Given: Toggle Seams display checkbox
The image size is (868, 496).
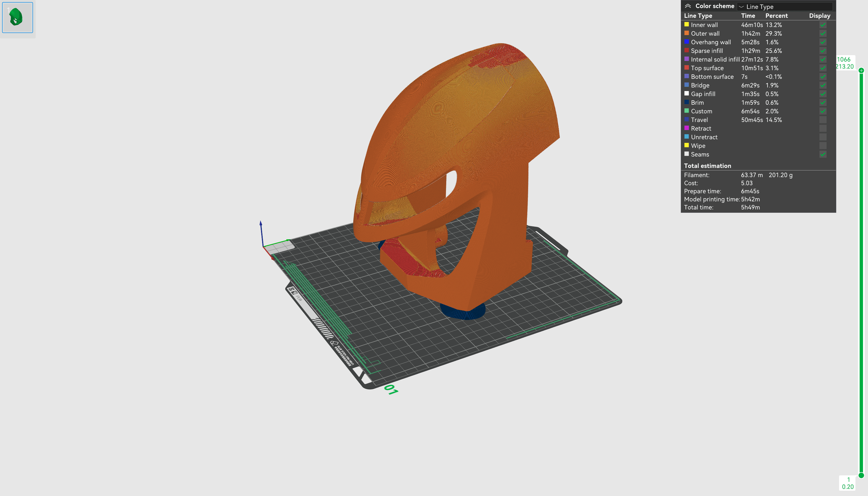Looking at the screenshot, I should tap(823, 154).
